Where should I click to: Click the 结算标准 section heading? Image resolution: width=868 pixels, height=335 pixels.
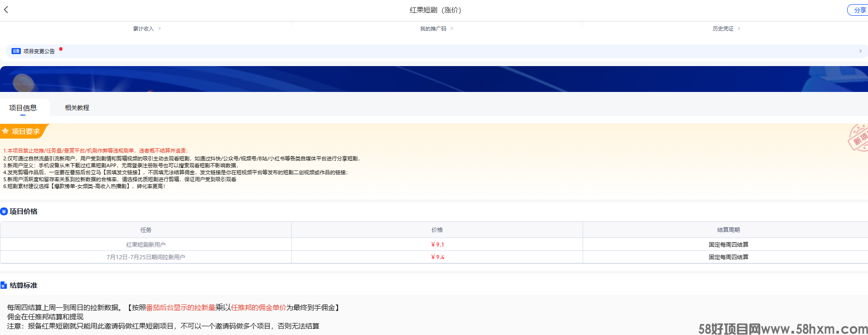click(x=24, y=286)
